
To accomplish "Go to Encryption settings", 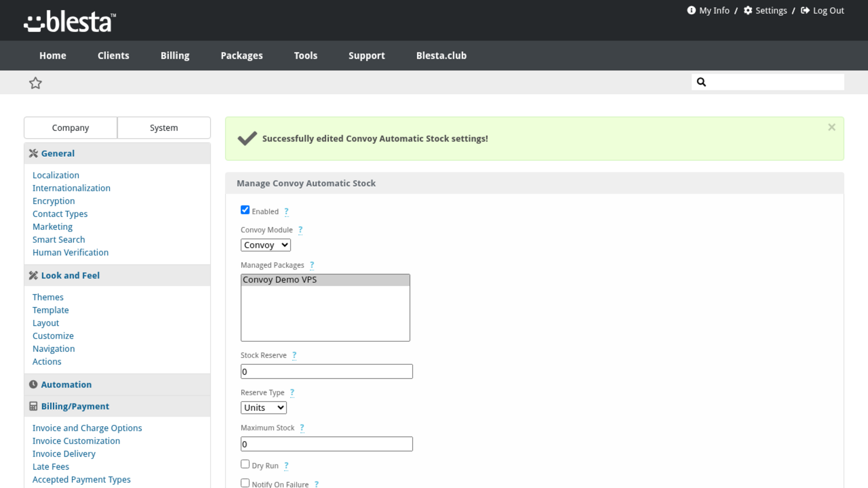I will click(x=54, y=201).
